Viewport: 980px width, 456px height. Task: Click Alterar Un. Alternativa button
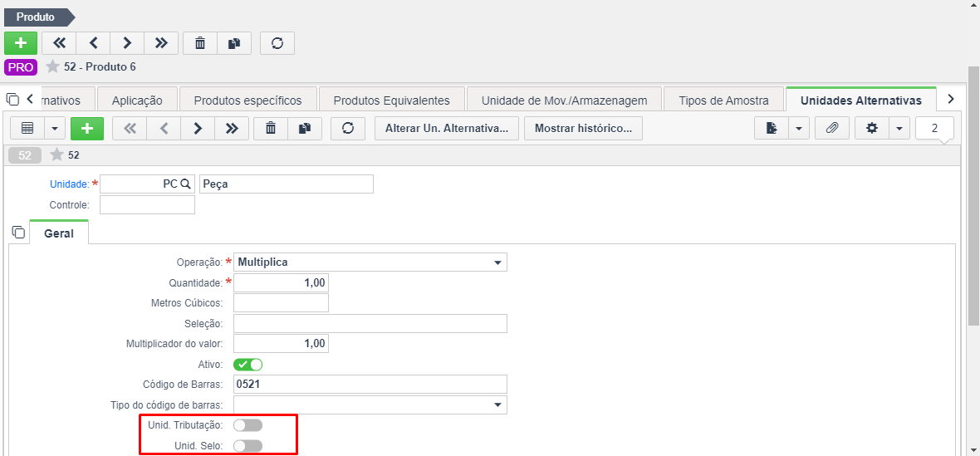[447, 128]
